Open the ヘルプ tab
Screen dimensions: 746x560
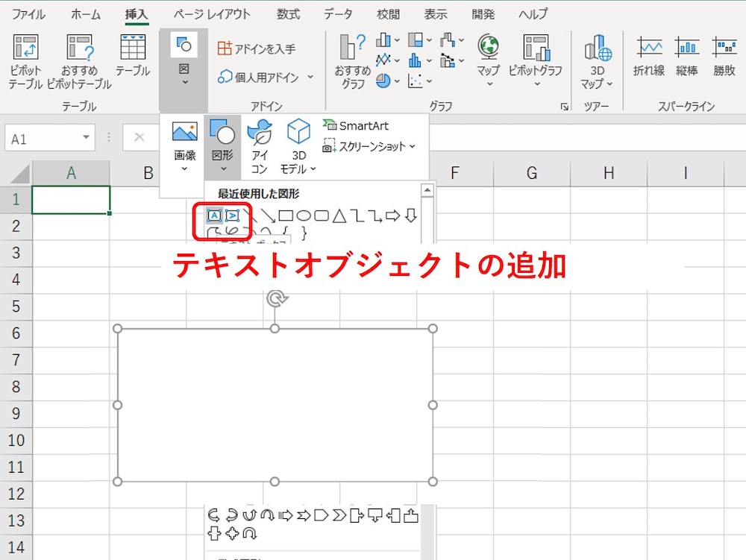pyautogui.click(x=533, y=14)
